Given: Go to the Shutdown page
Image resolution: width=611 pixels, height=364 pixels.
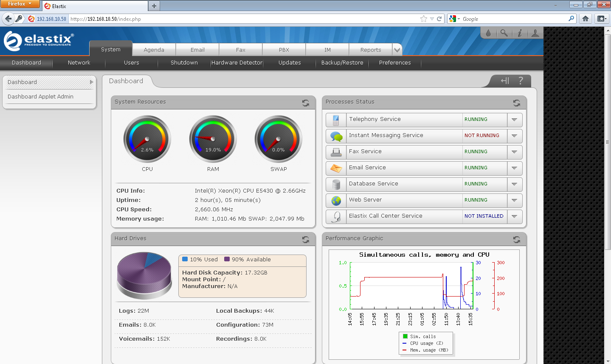Looking at the screenshot, I should pos(184,63).
